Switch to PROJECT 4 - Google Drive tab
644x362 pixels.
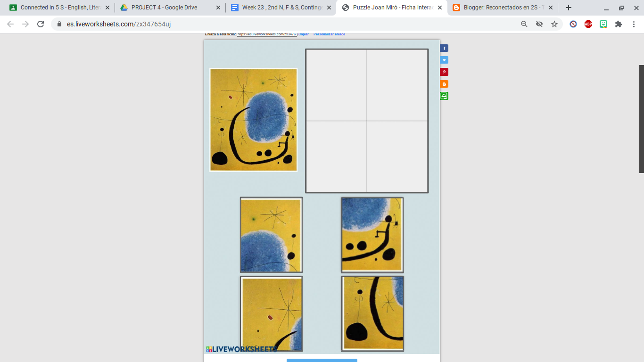(x=170, y=8)
